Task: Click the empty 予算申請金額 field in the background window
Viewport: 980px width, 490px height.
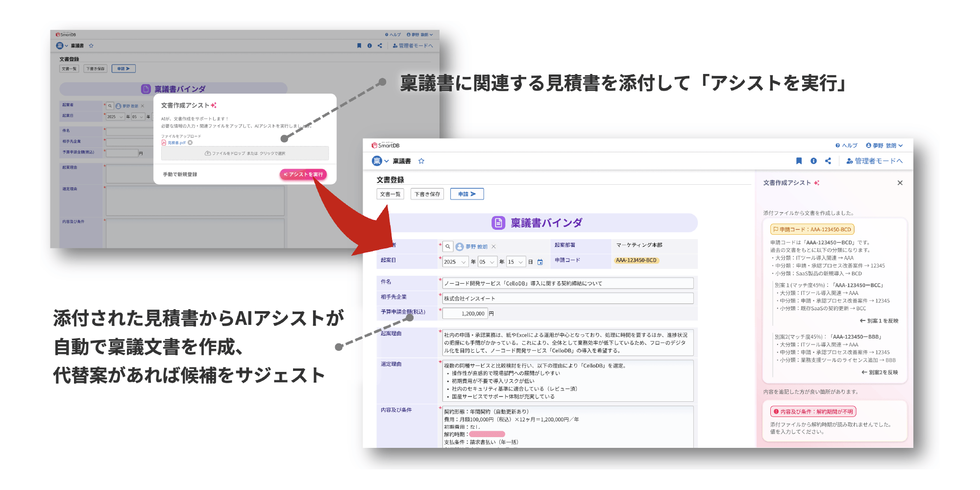Action: pyautogui.click(x=122, y=153)
